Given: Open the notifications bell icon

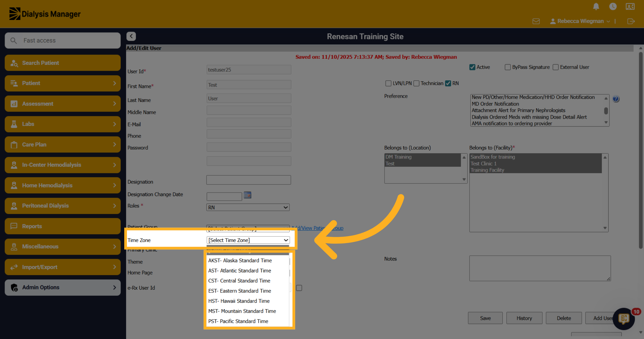Looking at the screenshot, I should (596, 6).
